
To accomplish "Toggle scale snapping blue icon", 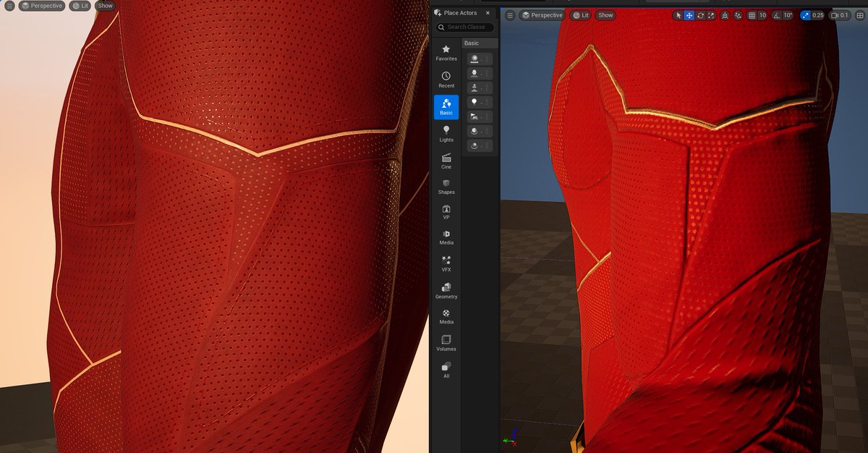I will (x=805, y=15).
